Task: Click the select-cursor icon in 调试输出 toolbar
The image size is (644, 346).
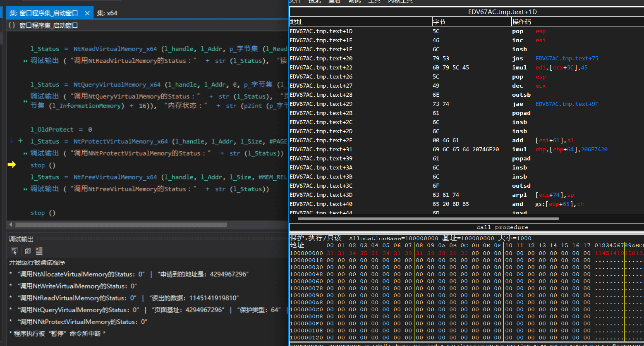Action: [14, 251]
